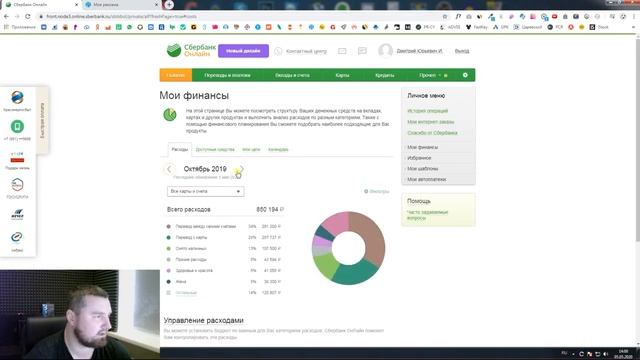Go to next month with right arrow

(x=241, y=169)
